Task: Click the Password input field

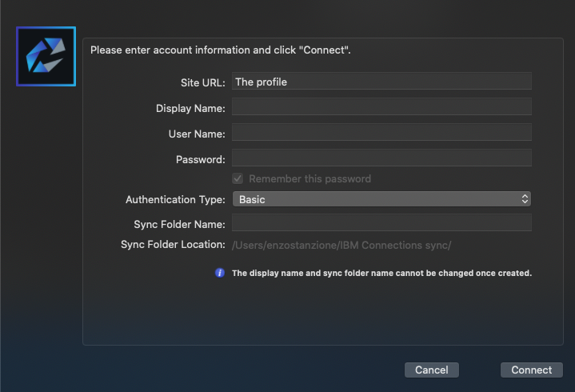Action: coord(381,158)
